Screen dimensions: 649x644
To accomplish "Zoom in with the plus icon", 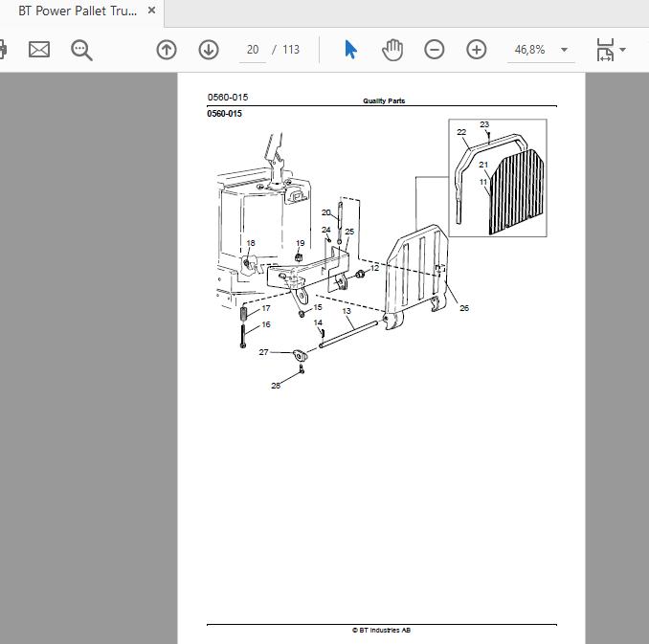I will tap(477, 50).
